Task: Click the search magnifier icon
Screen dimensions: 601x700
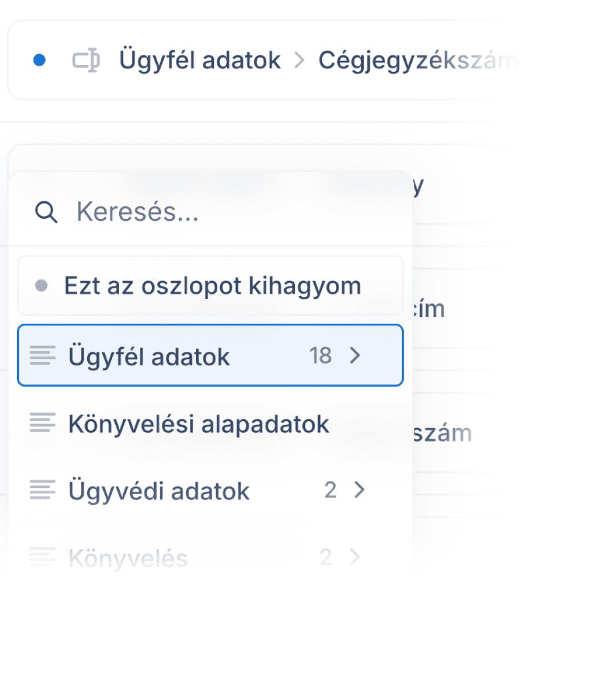Action: (46, 213)
